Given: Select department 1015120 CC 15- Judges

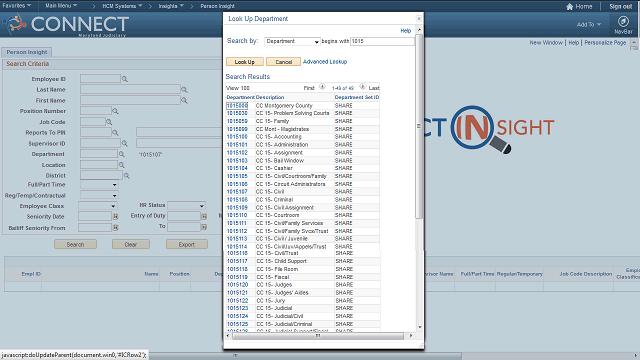Looking at the screenshot, I should 238,284.
